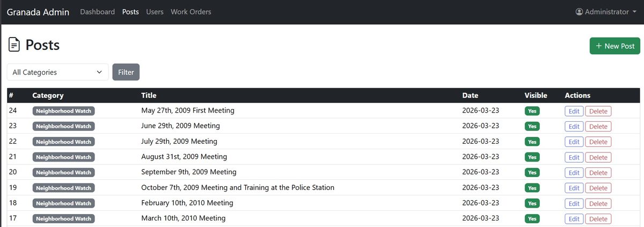This screenshot has height=227, width=644.
Task: Click the Yes visible badge in row 18
Action: point(532,203)
